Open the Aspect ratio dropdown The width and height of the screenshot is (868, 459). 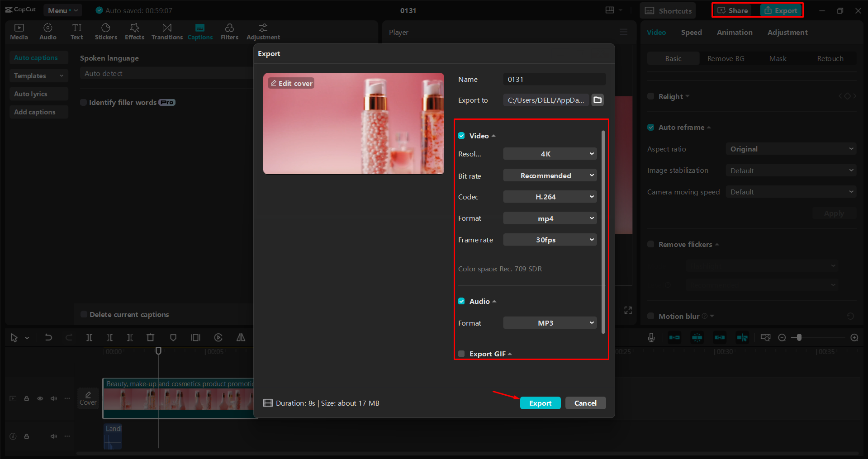click(x=791, y=149)
